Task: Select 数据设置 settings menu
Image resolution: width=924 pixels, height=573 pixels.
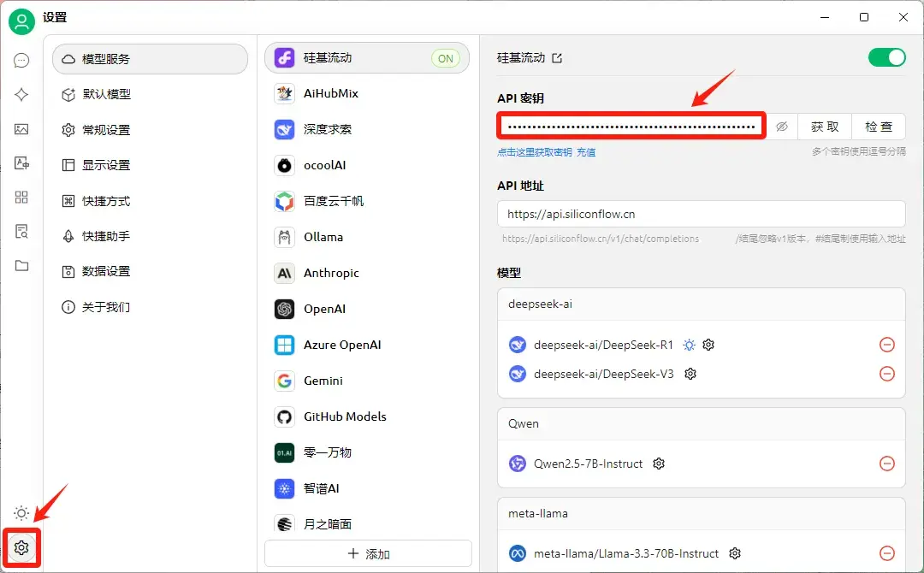Action: pyautogui.click(x=150, y=271)
